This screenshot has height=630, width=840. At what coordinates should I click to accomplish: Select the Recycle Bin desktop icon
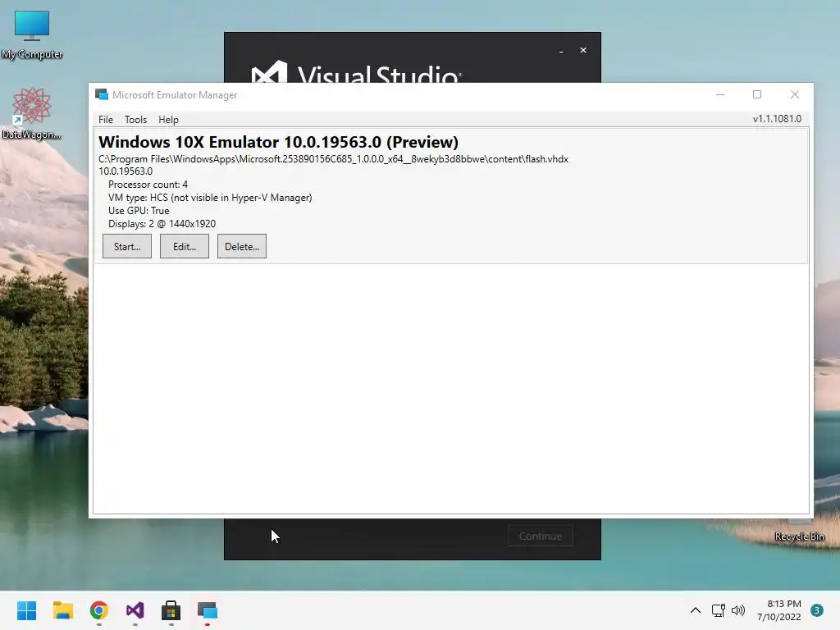click(799, 536)
